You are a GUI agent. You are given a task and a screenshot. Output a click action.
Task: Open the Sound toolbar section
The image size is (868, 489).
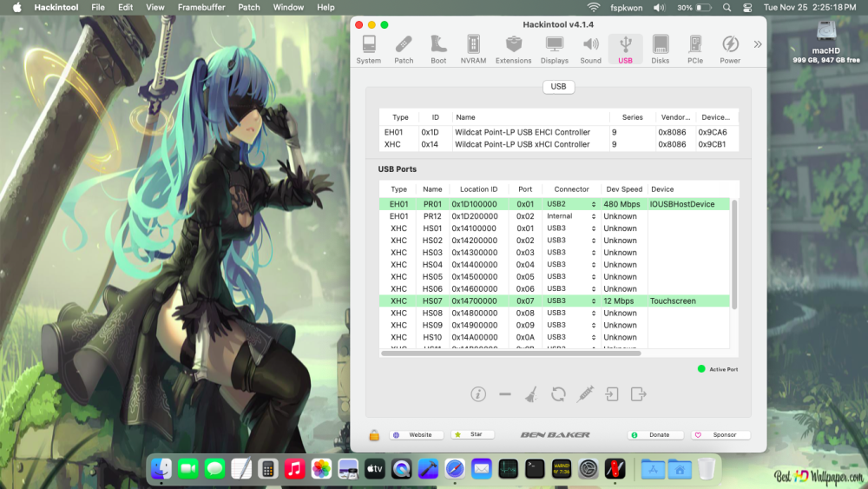point(590,50)
